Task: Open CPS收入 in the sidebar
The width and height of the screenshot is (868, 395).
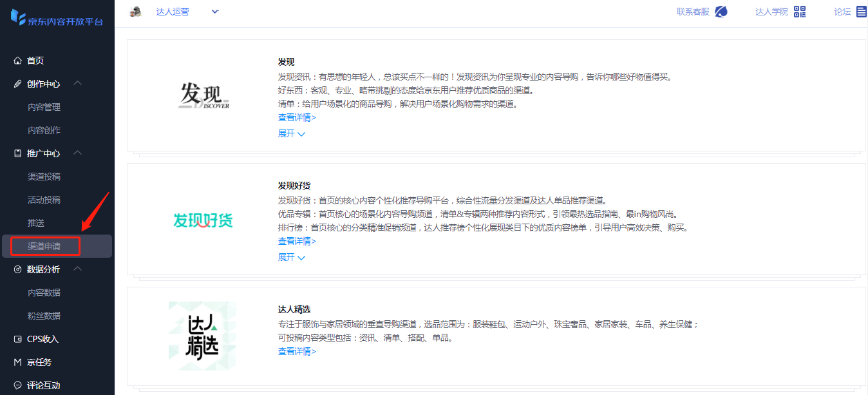Action: click(42, 339)
